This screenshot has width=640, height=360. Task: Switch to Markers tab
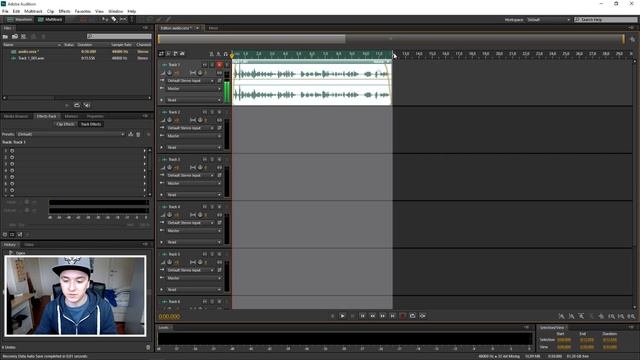(71, 116)
